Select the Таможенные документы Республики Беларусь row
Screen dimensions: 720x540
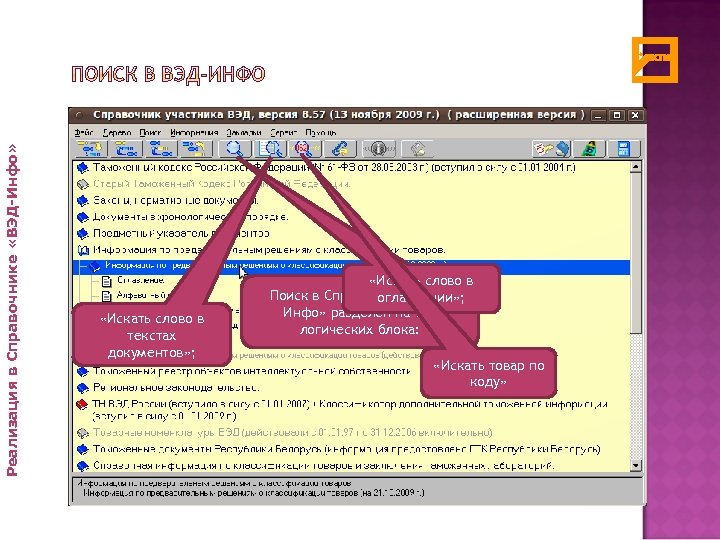coord(347,450)
